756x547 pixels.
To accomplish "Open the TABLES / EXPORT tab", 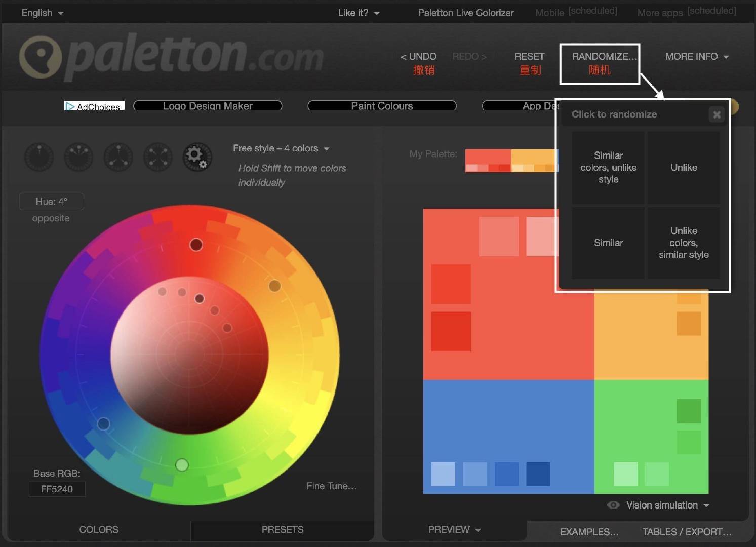I will (x=687, y=532).
